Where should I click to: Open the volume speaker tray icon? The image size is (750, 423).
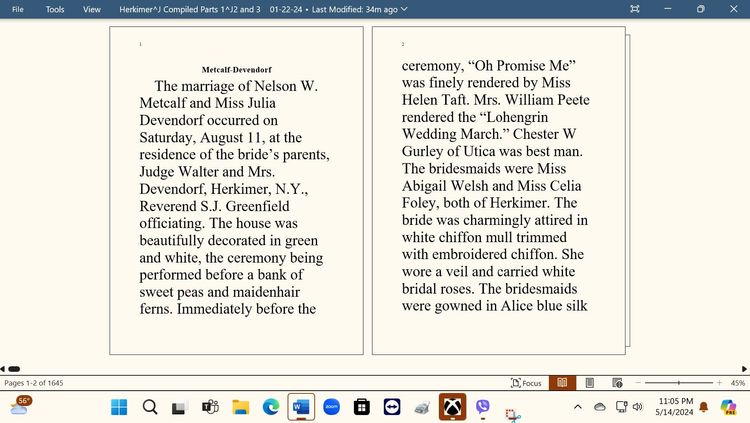click(x=637, y=407)
